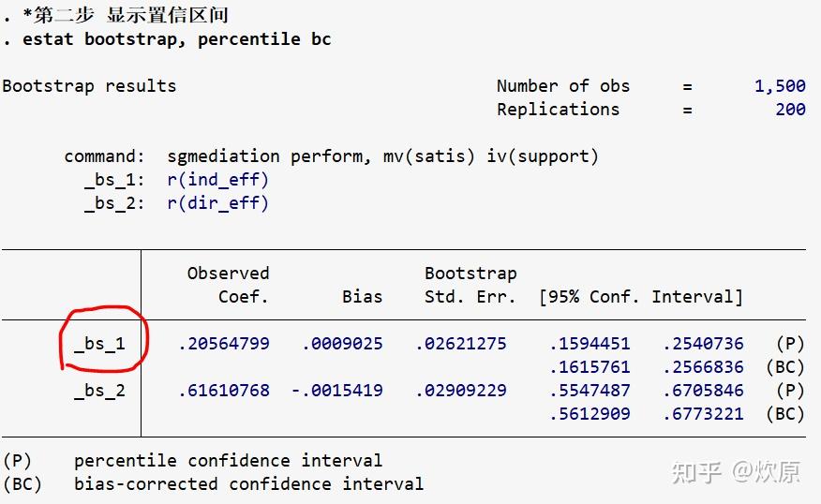Select bootstrap std. err. .02909229
This screenshot has width=821, height=504.
[x=460, y=391]
